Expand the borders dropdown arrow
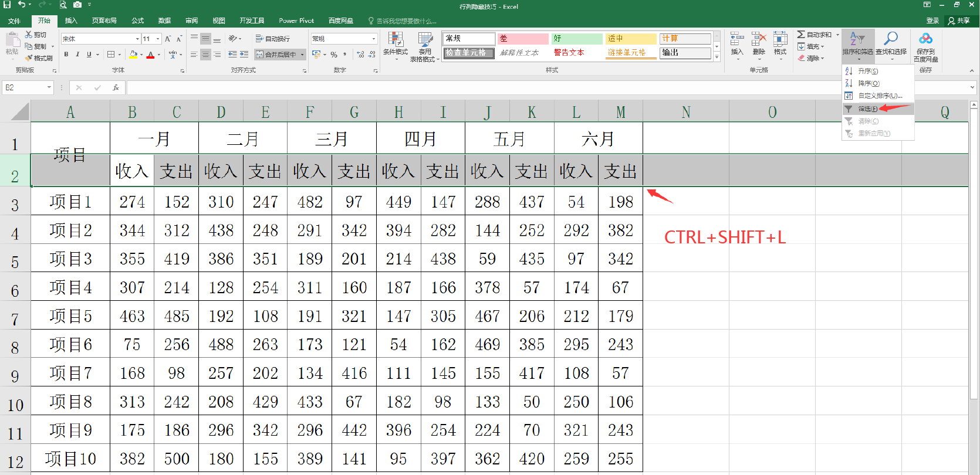 [x=120, y=55]
